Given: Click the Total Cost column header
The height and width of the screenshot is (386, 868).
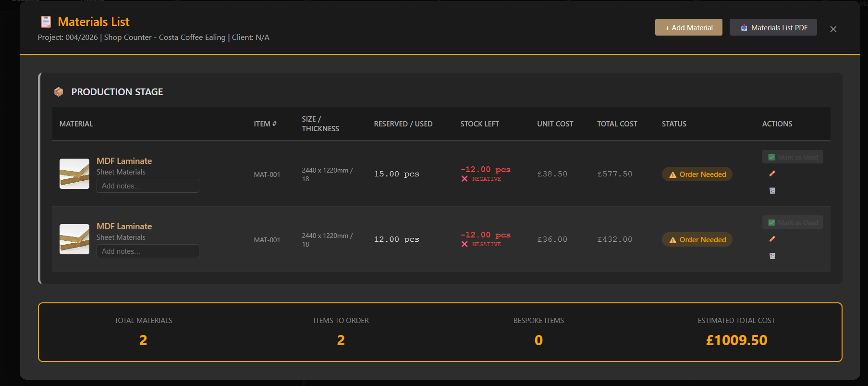Looking at the screenshot, I should pos(617,124).
